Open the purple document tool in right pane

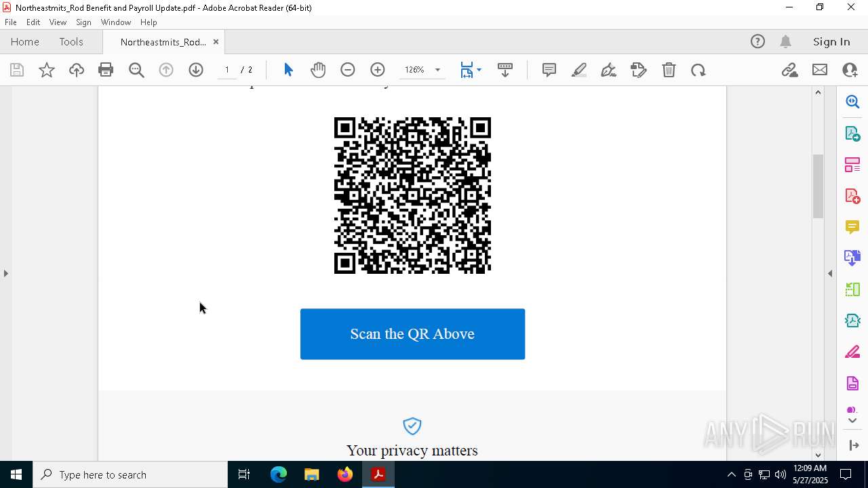click(x=852, y=383)
